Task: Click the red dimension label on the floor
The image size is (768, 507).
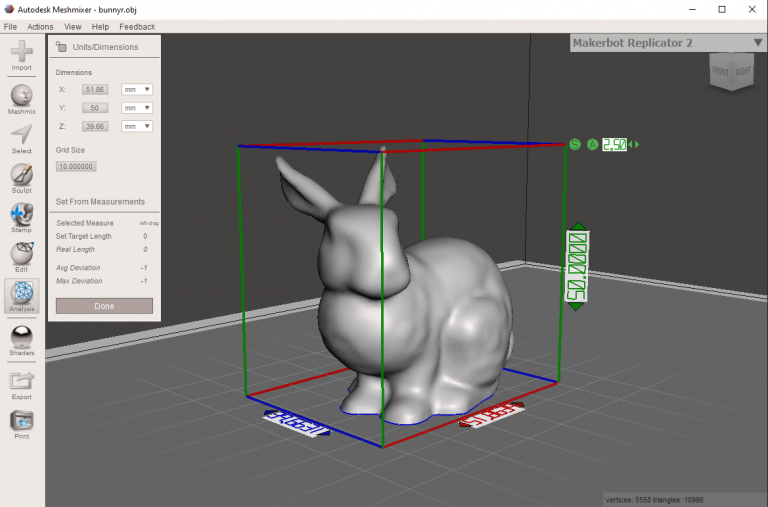Action: point(492,414)
